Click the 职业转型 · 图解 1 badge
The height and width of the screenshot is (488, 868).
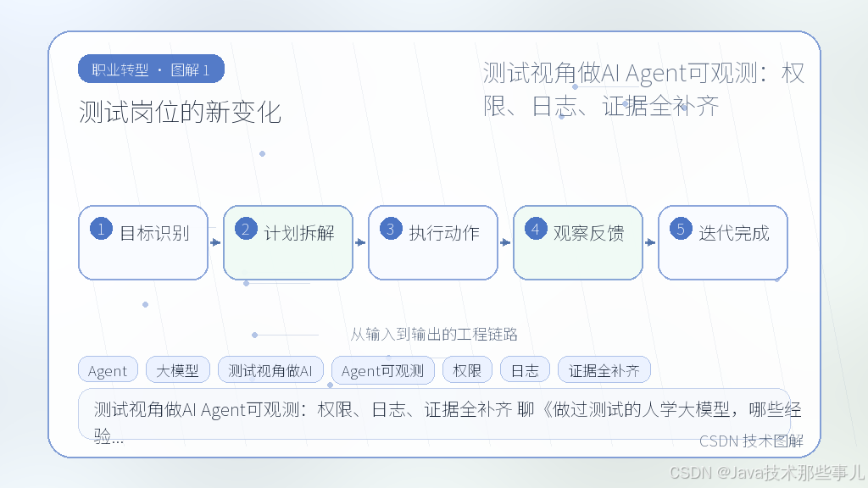tap(151, 69)
